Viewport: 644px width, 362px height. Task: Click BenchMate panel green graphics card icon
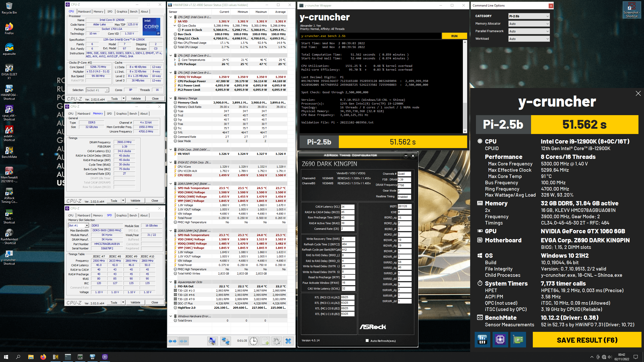tap(518, 340)
